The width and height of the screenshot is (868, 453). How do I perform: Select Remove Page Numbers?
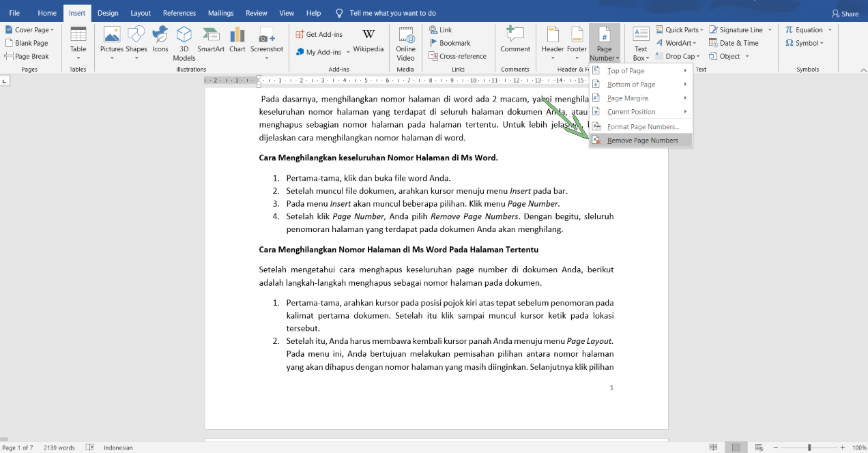coord(642,141)
